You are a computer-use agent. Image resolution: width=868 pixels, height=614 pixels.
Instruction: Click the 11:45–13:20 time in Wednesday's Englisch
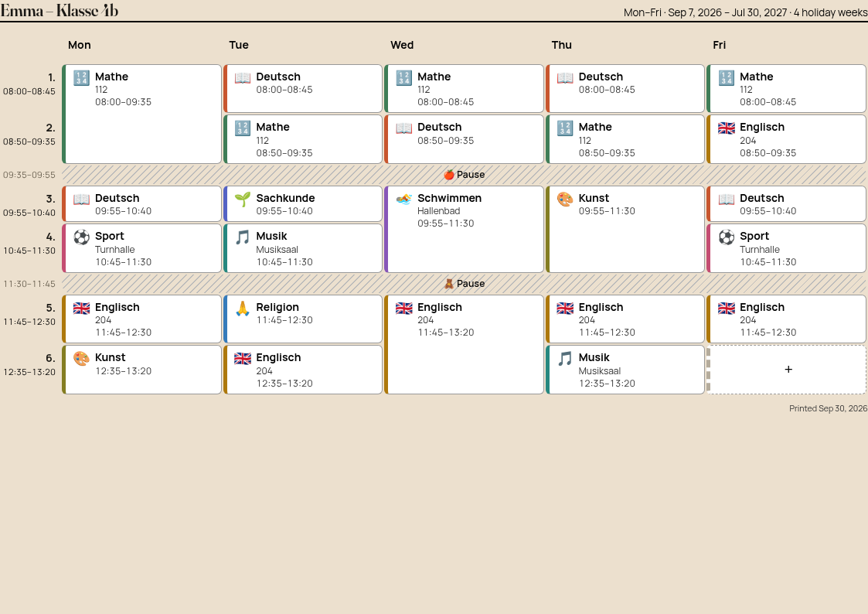[x=446, y=333]
